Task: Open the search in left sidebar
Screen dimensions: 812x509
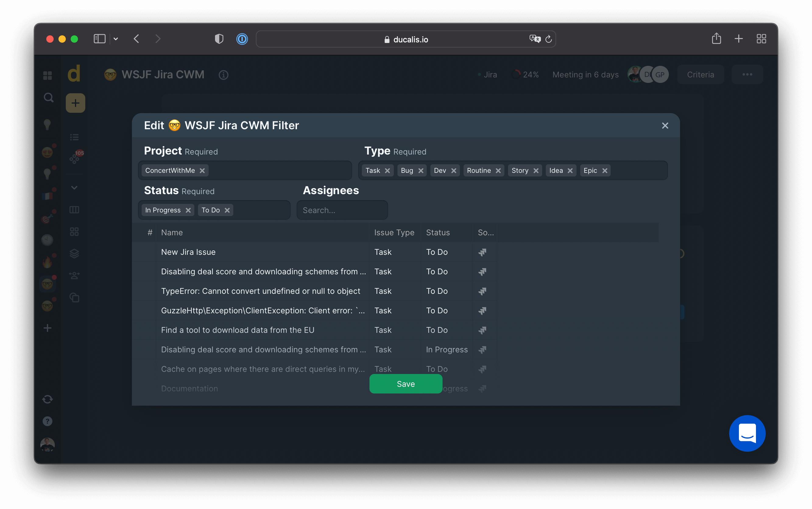Action: (x=48, y=98)
